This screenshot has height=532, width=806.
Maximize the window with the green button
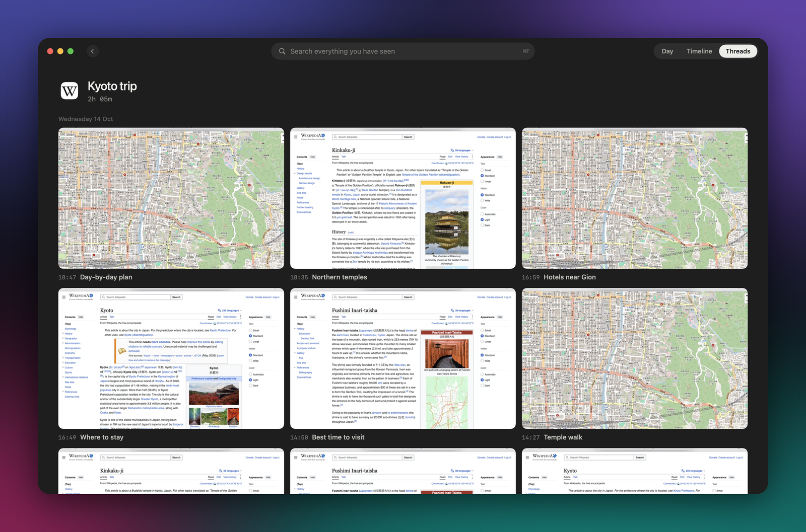pos(71,51)
